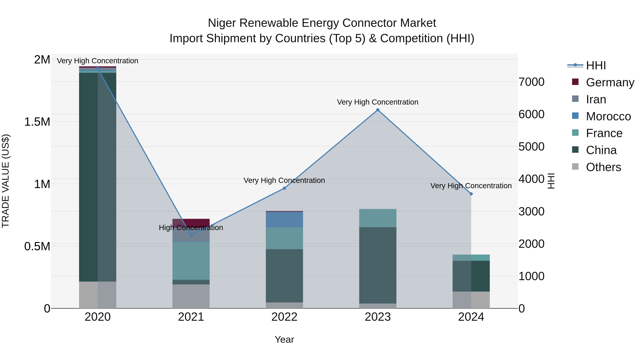This screenshot has width=644, height=362.
Task: Click 'Very High Concentration' label for 2022
Action: [x=284, y=180]
